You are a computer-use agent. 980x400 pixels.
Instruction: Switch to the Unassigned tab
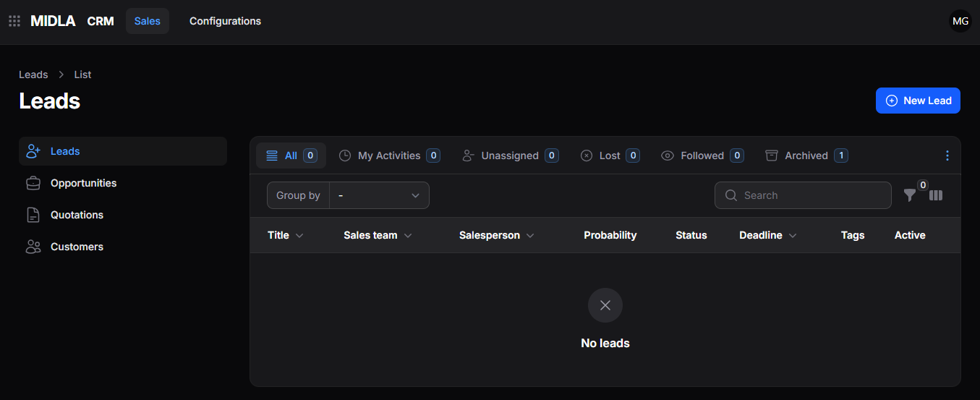510,156
